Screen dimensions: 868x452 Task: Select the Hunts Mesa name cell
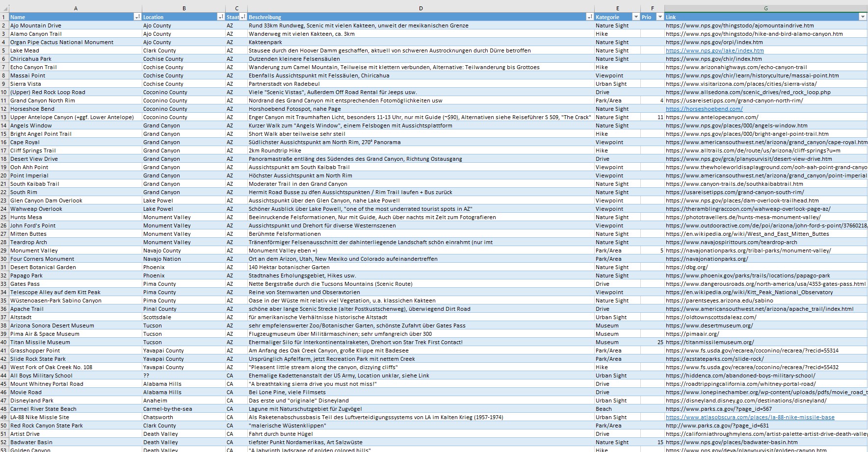tap(76, 217)
